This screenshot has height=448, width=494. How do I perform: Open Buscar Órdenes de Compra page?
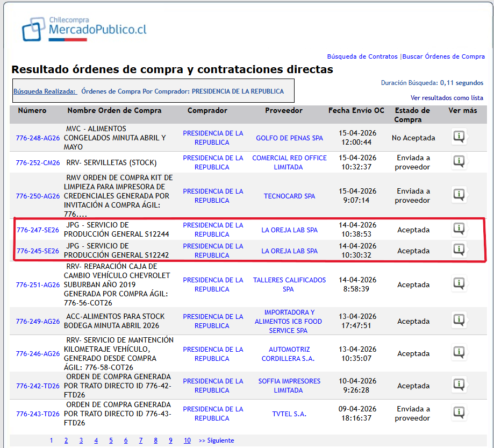coord(443,56)
